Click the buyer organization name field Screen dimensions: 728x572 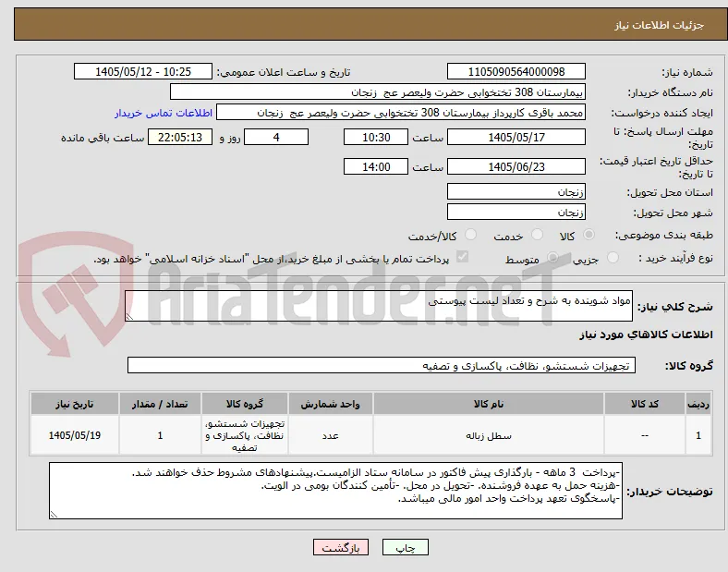pyautogui.click(x=378, y=91)
